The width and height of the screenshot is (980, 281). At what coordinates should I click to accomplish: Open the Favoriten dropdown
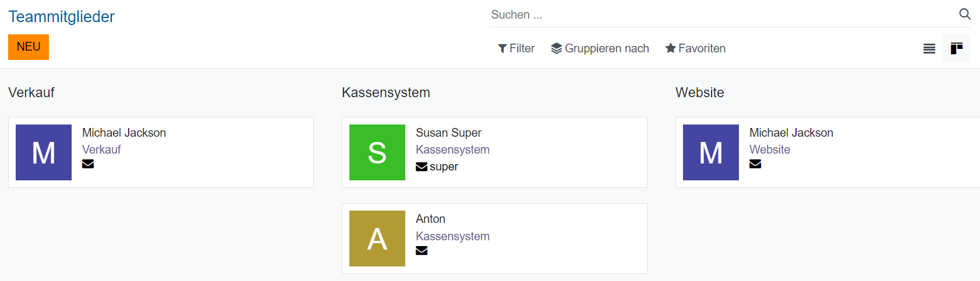coord(695,48)
